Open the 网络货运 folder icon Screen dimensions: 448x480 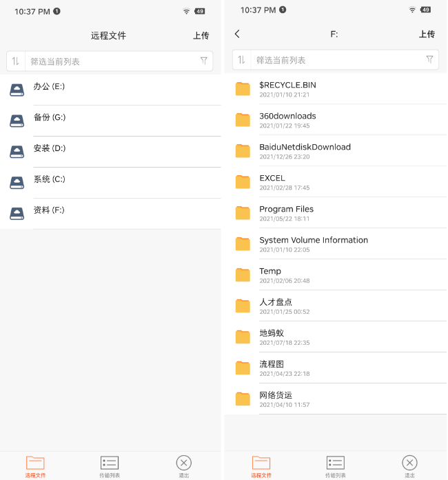243,399
